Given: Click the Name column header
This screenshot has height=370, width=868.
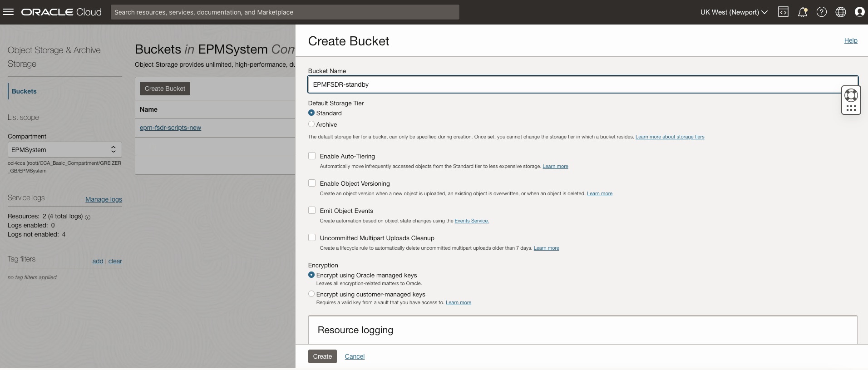Looking at the screenshot, I should pyautogui.click(x=148, y=109).
